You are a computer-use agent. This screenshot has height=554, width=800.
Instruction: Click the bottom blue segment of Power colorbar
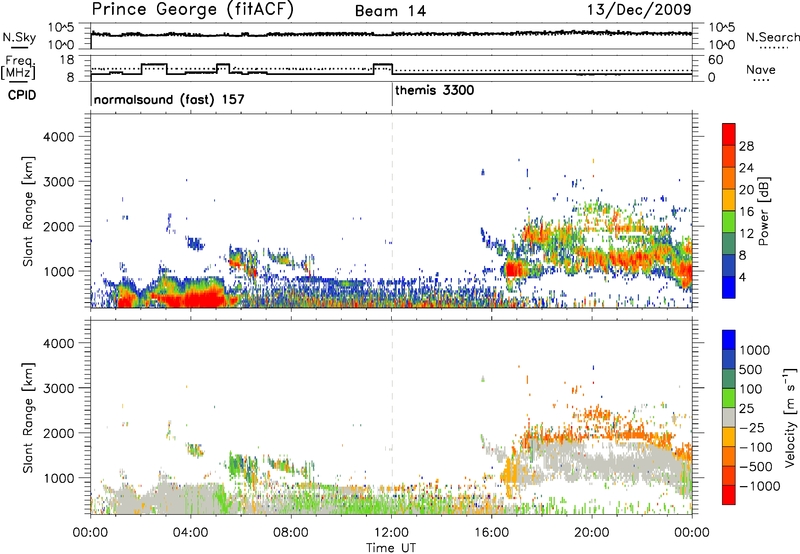(729, 287)
